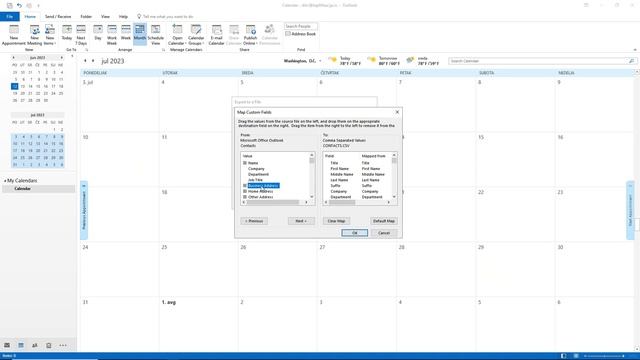Open the Folder ribbon tab
640x360 pixels.
(86, 16)
